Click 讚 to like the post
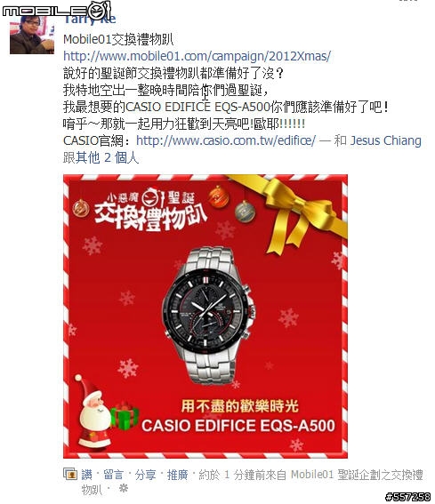435x504 pixels. [x=86, y=475]
